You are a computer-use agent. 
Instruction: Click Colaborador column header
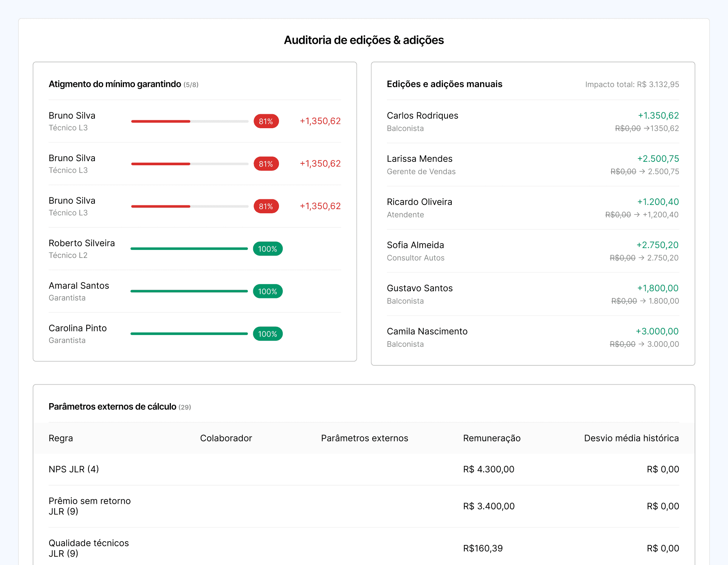226,438
